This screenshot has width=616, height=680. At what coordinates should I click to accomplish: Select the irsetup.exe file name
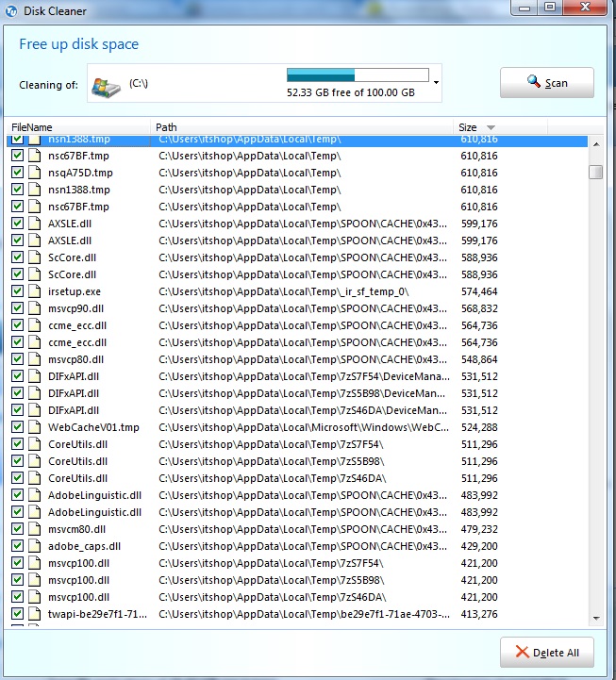point(75,291)
